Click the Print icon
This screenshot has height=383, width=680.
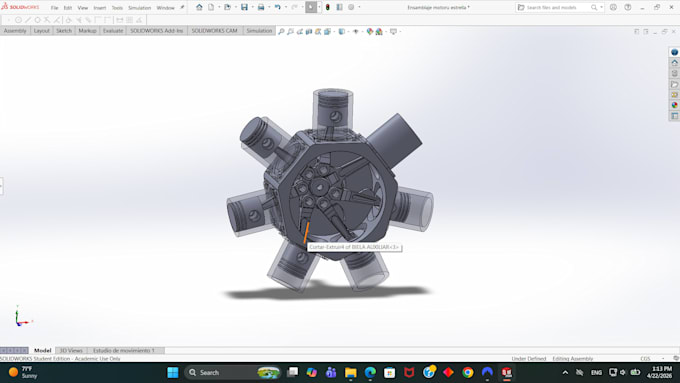pyautogui.click(x=261, y=7)
